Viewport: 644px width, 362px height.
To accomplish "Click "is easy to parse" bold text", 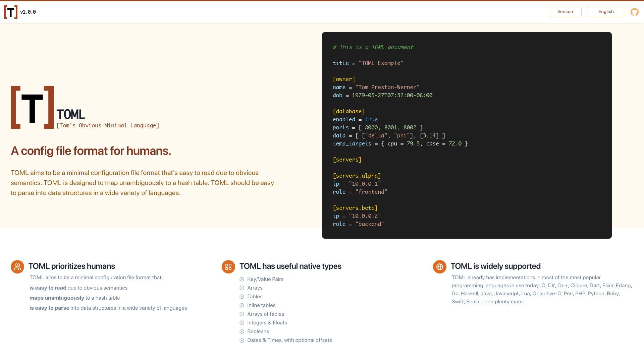I will pos(49,308).
